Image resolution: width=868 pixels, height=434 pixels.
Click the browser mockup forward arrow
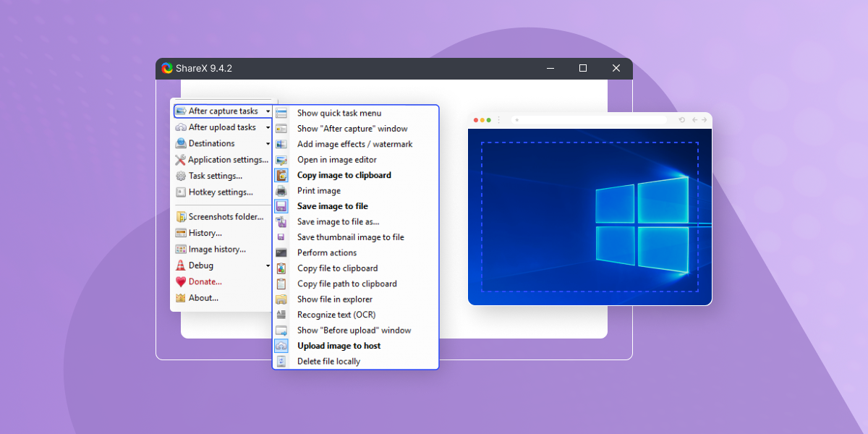[705, 120]
